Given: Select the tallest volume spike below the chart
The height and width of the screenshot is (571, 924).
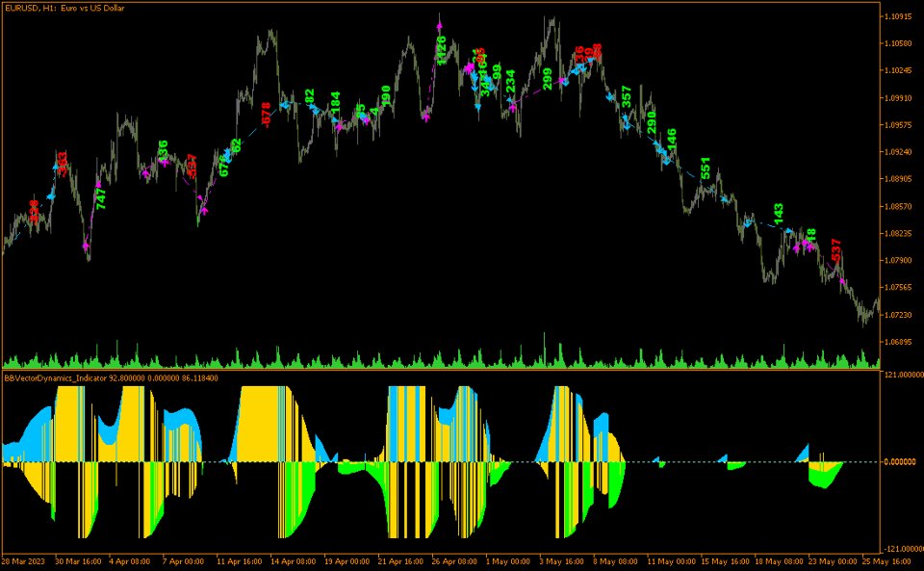Looking at the screenshot, I should tap(549, 347).
